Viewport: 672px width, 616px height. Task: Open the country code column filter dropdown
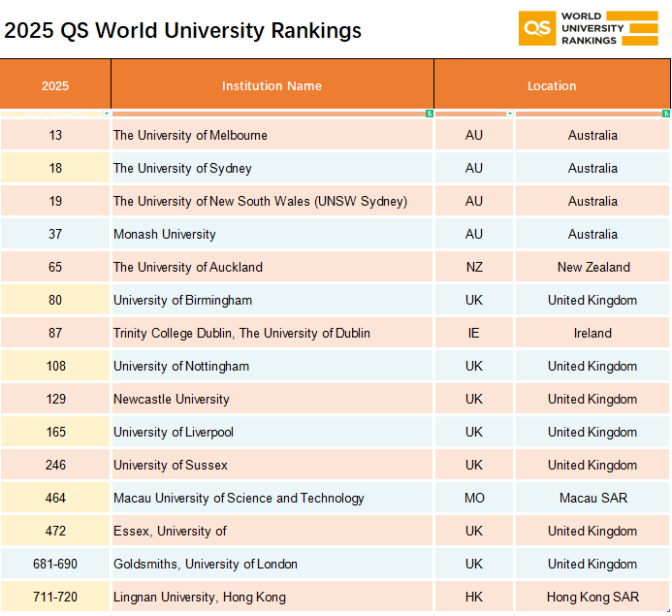[x=510, y=113]
